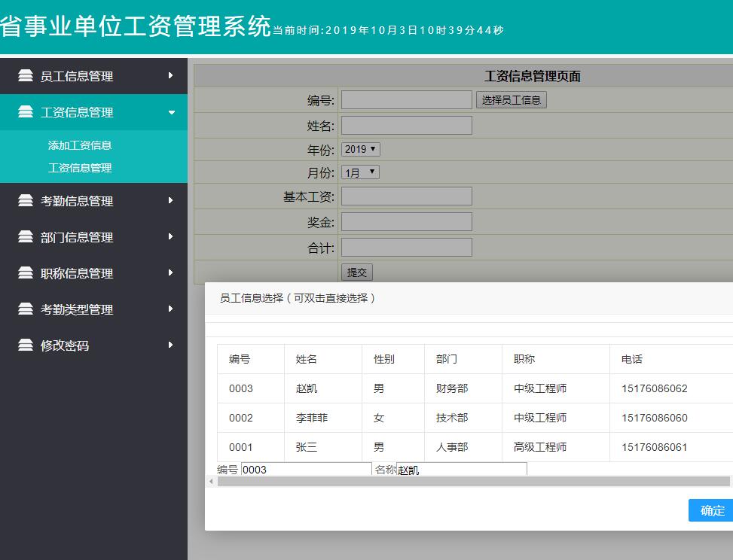Click the stack icon beside 考勤类型管理

pyautogui.click(x=26, y=309)
